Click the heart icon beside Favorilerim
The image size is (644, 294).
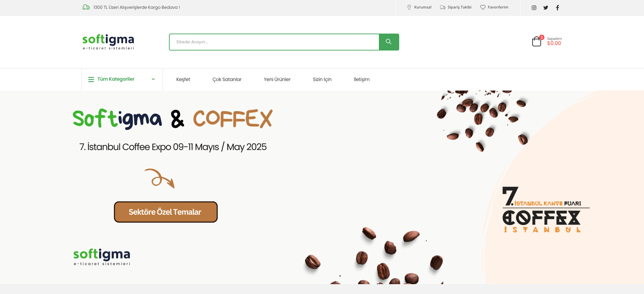pyautogui.click(x=483, y=7)
